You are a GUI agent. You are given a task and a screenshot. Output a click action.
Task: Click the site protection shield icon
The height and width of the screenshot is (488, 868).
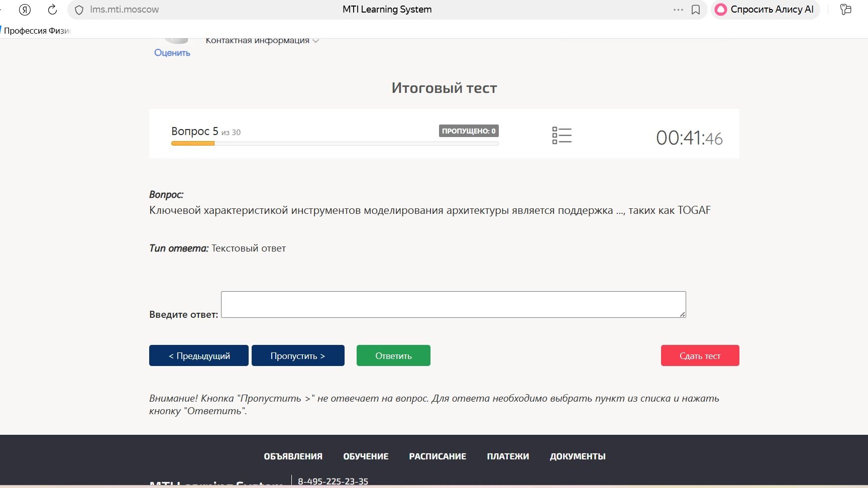79,10
